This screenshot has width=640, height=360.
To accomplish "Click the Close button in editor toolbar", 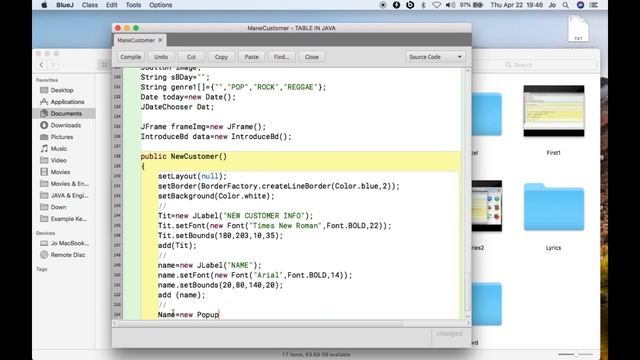I will click(x=311, y=57).
